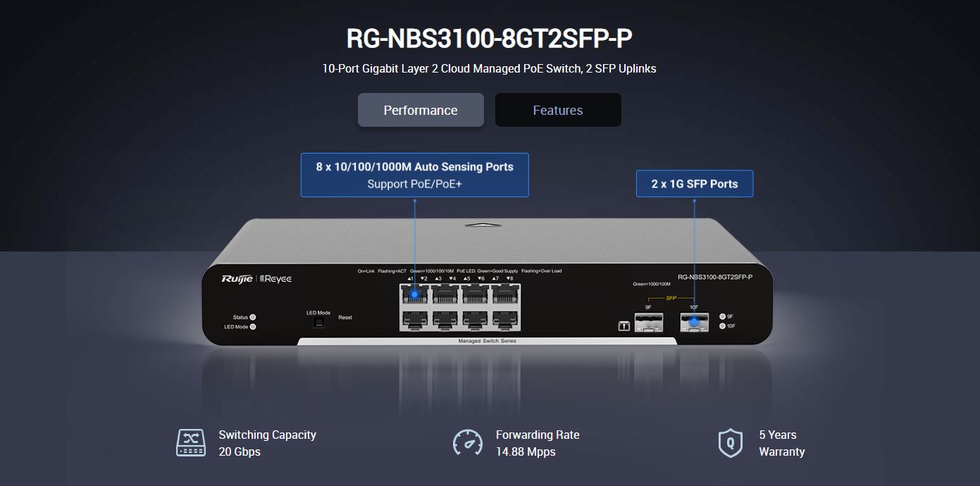Click the Managed Switch Series label strip
The height and width of the screenshot is (486, 980).
click(x=487, y=341)
